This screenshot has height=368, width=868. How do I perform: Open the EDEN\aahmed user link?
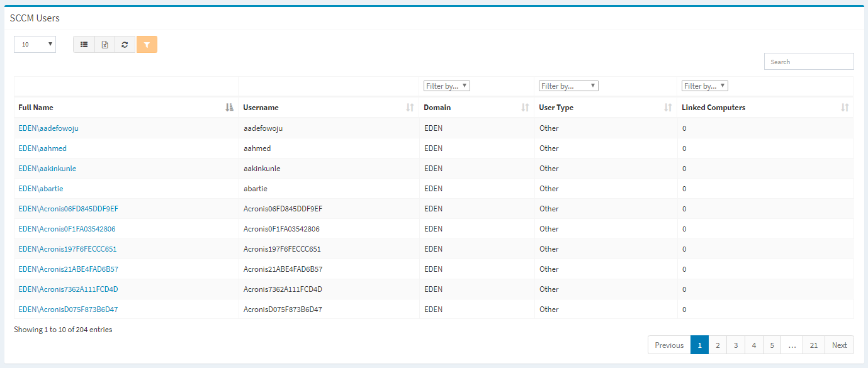coord(42,148)
